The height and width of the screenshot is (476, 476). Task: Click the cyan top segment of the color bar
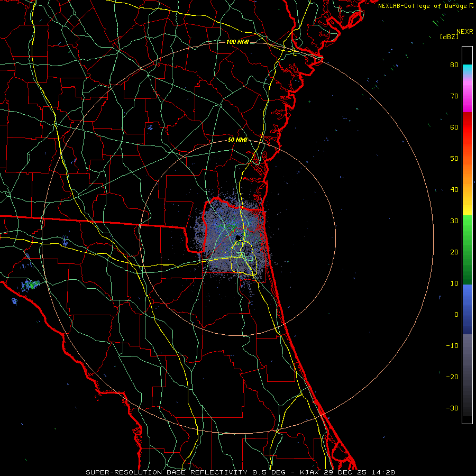pyautogui.click(x=467, y=69)
